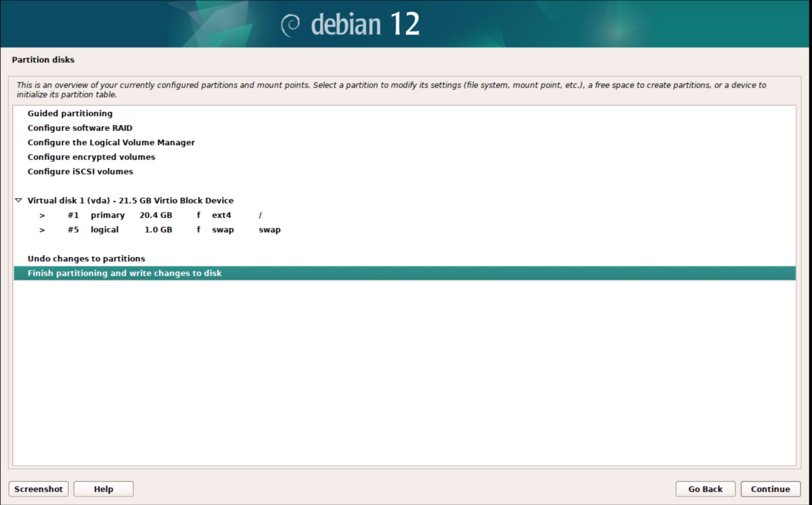Open the Help button
812x505 pixels.
[x=103, y=489]
